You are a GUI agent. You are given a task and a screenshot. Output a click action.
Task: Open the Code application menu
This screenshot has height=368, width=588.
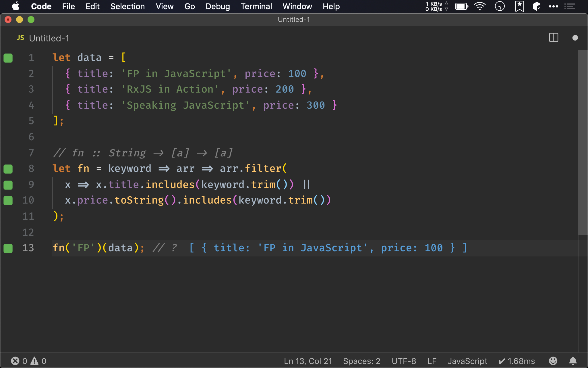[41, 6]
